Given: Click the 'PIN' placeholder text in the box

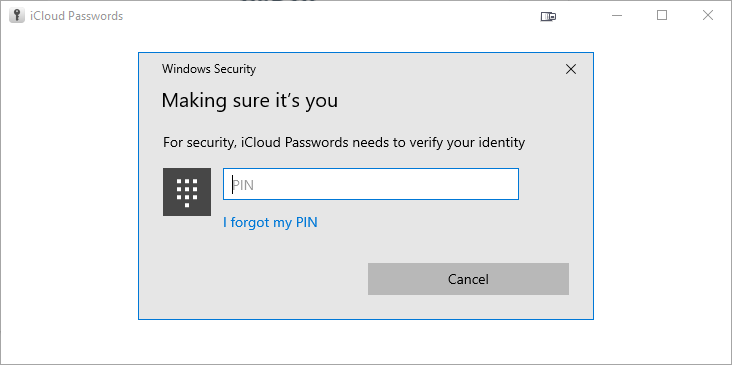Looking at the screenshot, I should pos(243,185).
